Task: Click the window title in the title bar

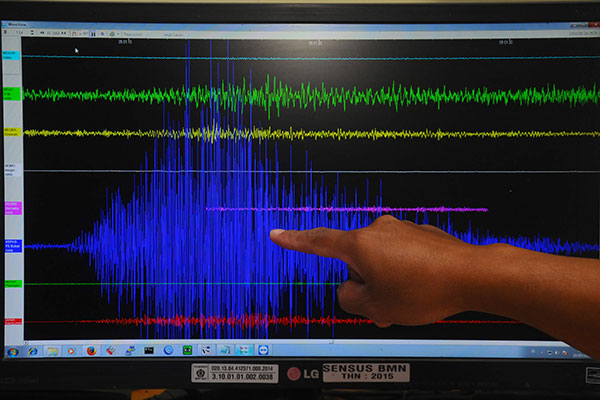Action: (40, 25)
